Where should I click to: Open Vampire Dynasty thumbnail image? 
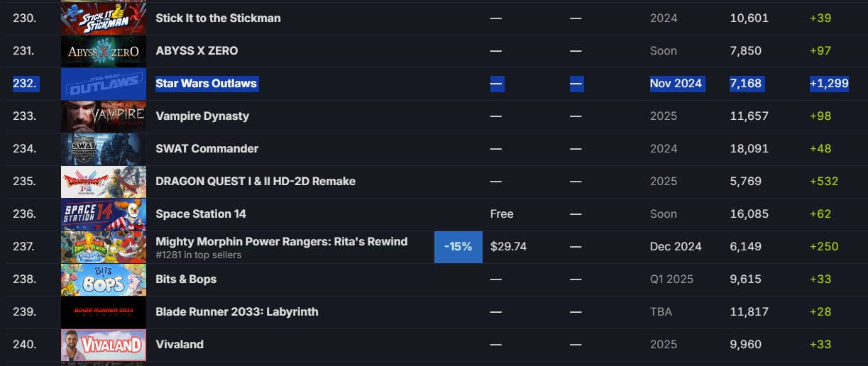(x=104, y=116)
